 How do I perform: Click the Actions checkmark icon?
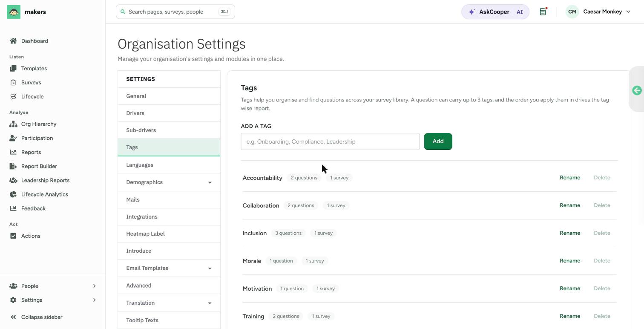pos(13,236)
